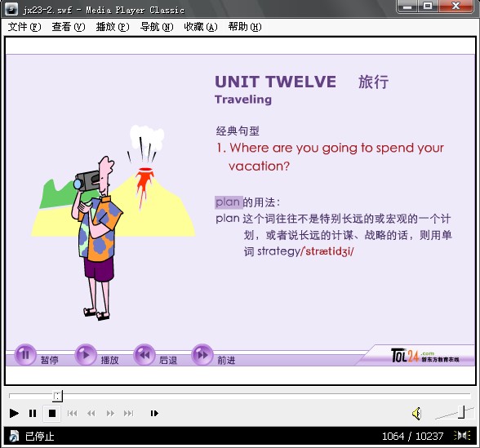Skip to the next track
The width and height of the screenshot is (480, 448).
pos(129,414)
